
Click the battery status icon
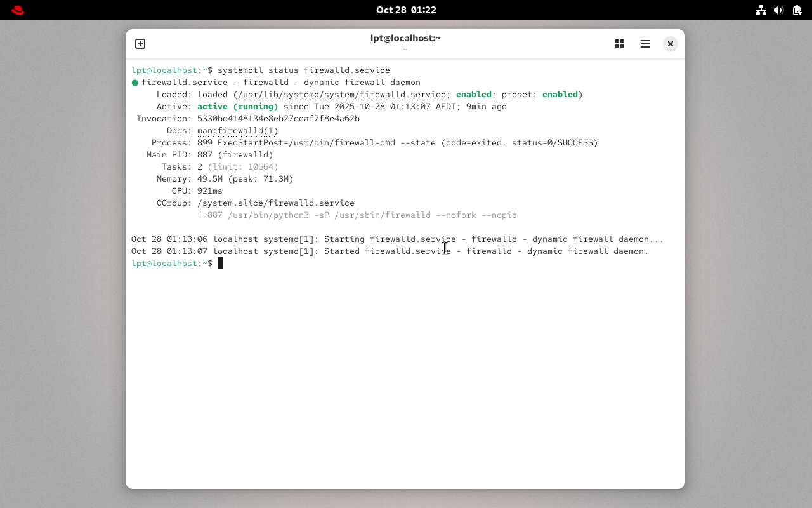coord(797,10)
